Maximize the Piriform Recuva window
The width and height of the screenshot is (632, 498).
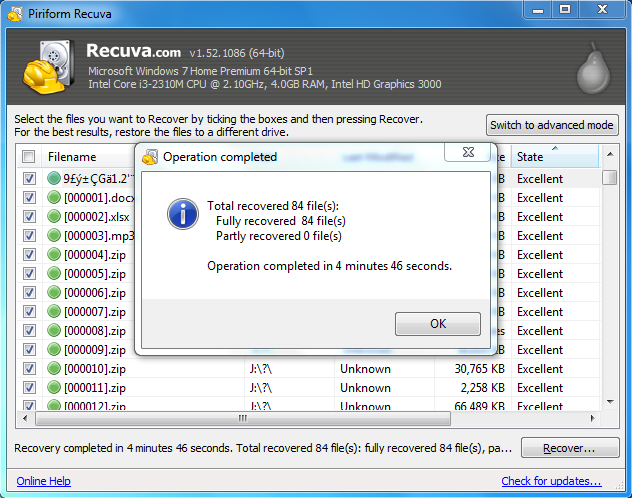(565, 10)
